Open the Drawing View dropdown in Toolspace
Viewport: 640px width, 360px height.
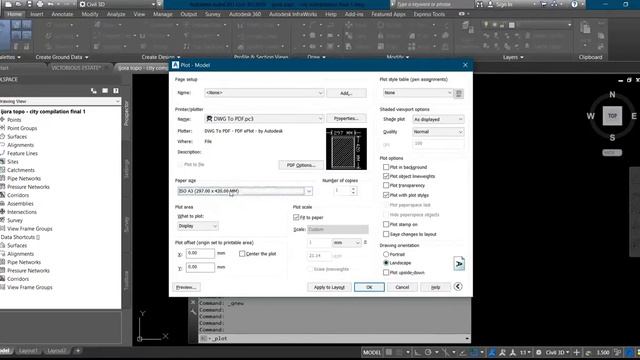[x=60, y=101]
